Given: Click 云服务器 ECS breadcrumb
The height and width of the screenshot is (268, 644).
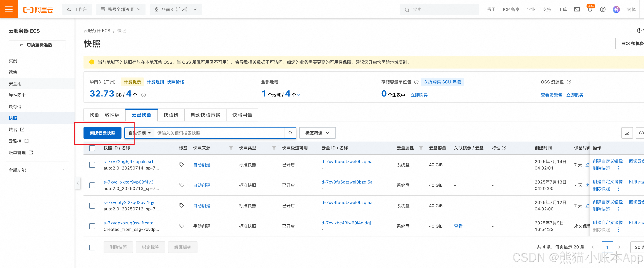Looking at the screenshot, I should point(97,30).
